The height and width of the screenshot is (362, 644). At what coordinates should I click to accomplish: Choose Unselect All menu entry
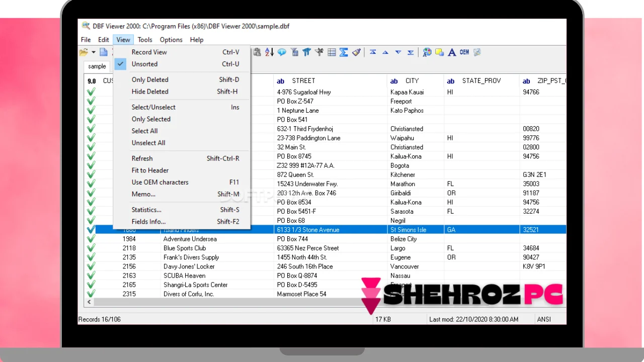[x=182, y=143]
